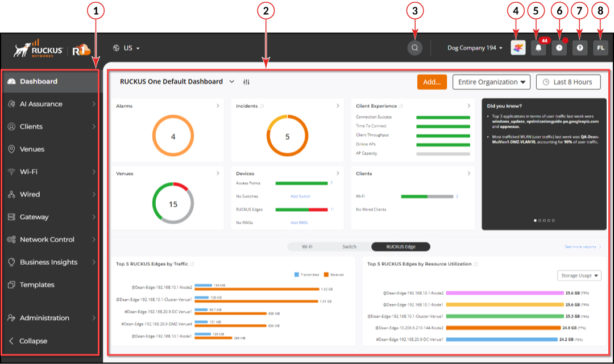614x364 pixels.
Task: Open the notifications bell with 44 badge
Action: pyautogui.click(x=538, y=48)
